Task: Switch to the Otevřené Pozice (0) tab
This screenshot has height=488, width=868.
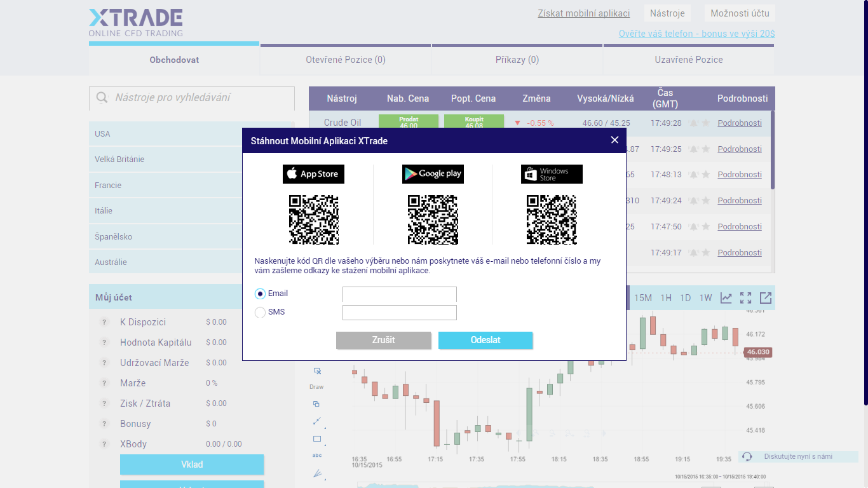Action: (x=346, y=60)
